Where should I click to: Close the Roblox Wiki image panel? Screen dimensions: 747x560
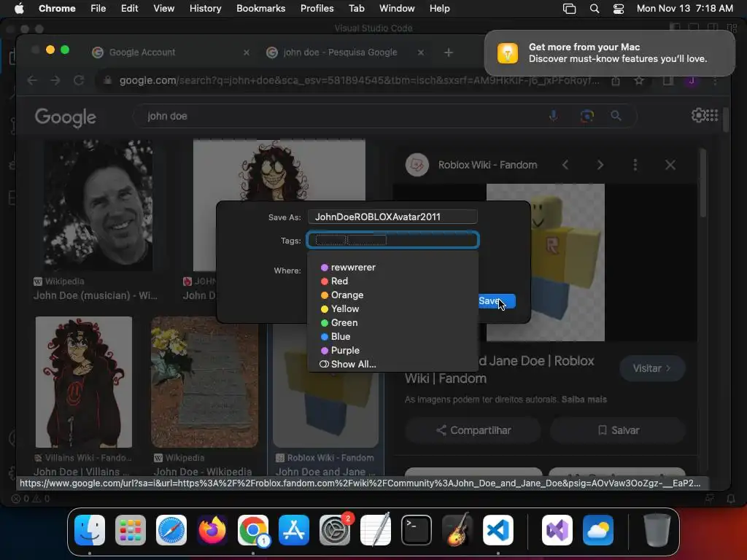point(670,165)
